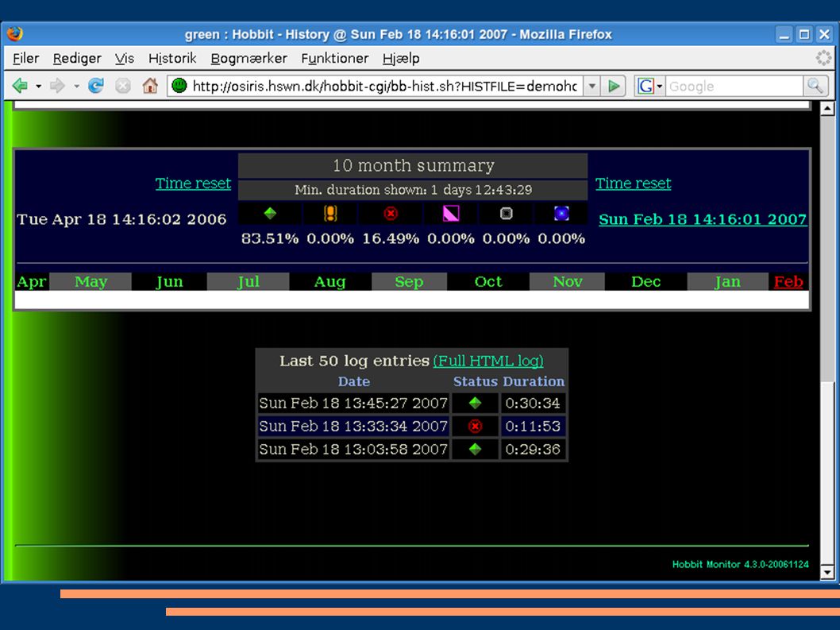Click the red icon in 13:33:34 log row
The height and width of the screenshot is (630, 840).
[x=475, y=427]
